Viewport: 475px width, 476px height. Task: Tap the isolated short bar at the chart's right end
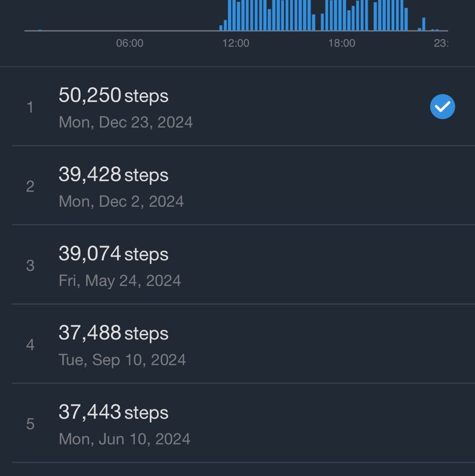423,24
